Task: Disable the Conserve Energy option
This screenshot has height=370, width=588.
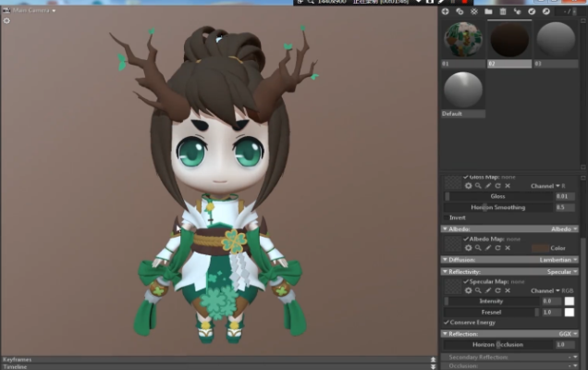Action: point(447,322)
